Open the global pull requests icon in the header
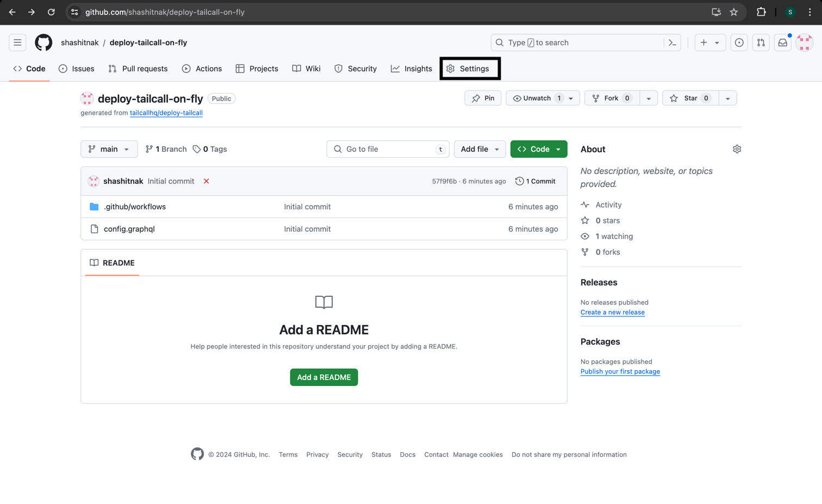The height and width of the screenshot is (504, 822). click(761, 42)
